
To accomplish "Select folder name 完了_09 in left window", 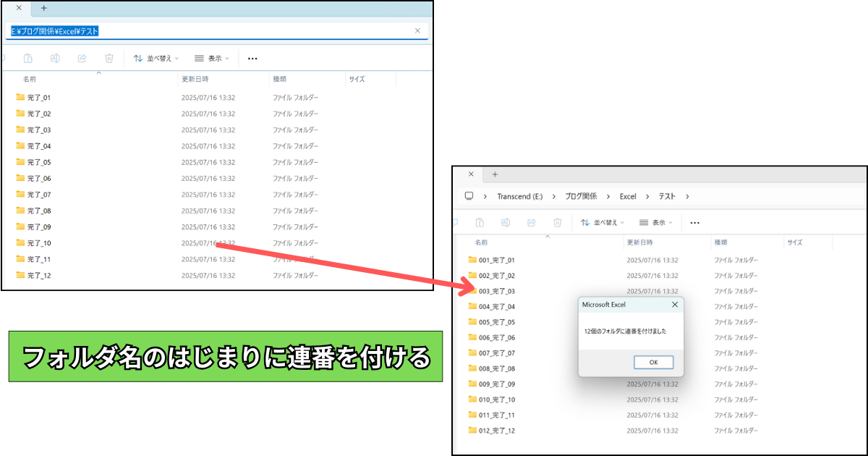I will pos(39,227).
